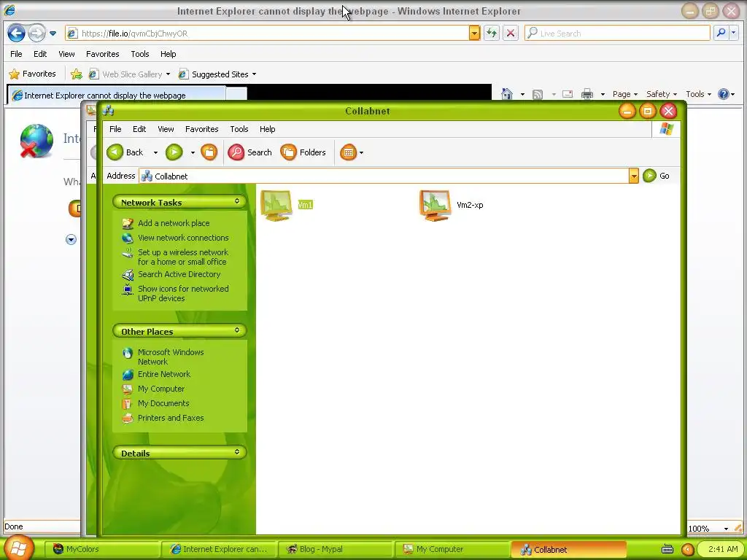Open the IE Help question mark icon

click(x=723, y=94)
